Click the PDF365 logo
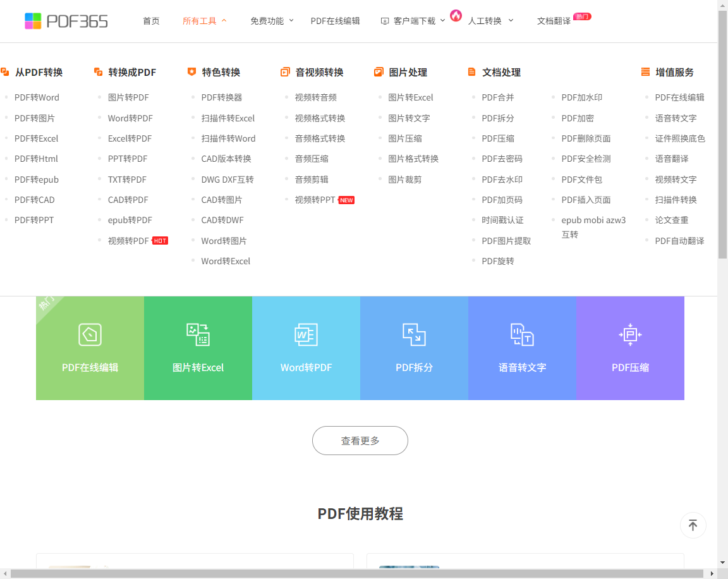Viewport: 728px width, 579px height. [66, 21]
